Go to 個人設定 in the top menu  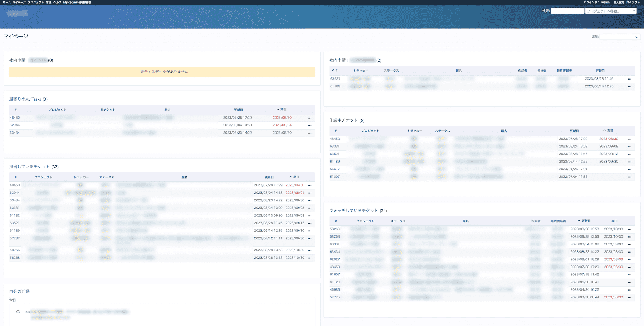tap(619, 2)
